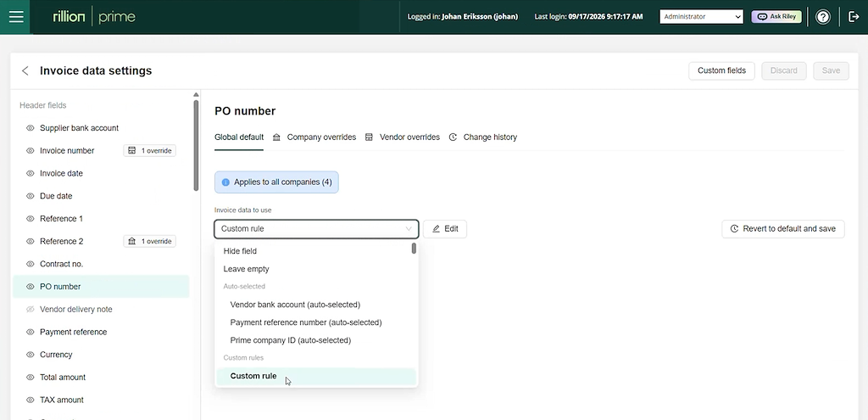Show the hidden Vendor delivery note field eye

click(31, 310)
